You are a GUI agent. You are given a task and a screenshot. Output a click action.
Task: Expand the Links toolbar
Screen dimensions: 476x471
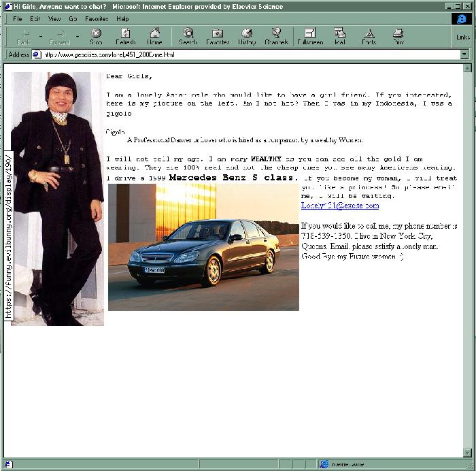tap(463, 37)
